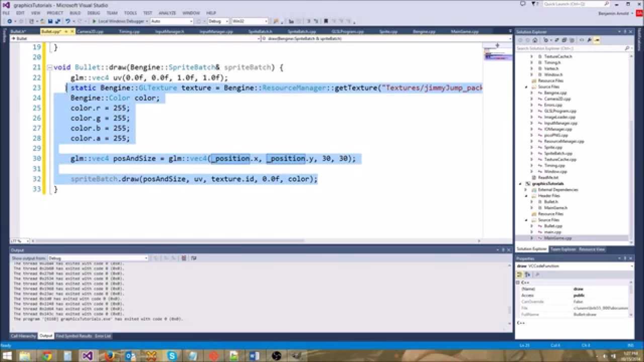This screenshot has height=362, width=644.
Task: Open Chrome from the taskbar
Action: 46,355
